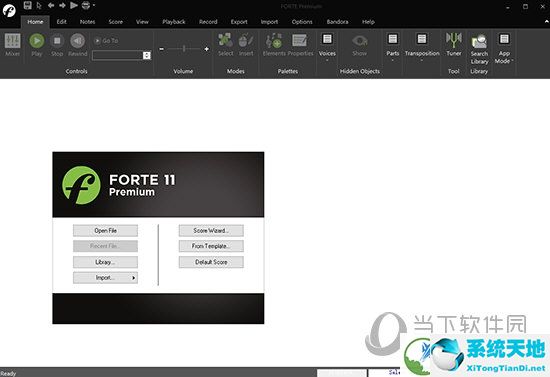Open the Record ribbon tab
The width and height of the screenshot is (550, 377).
pos(208,22)
